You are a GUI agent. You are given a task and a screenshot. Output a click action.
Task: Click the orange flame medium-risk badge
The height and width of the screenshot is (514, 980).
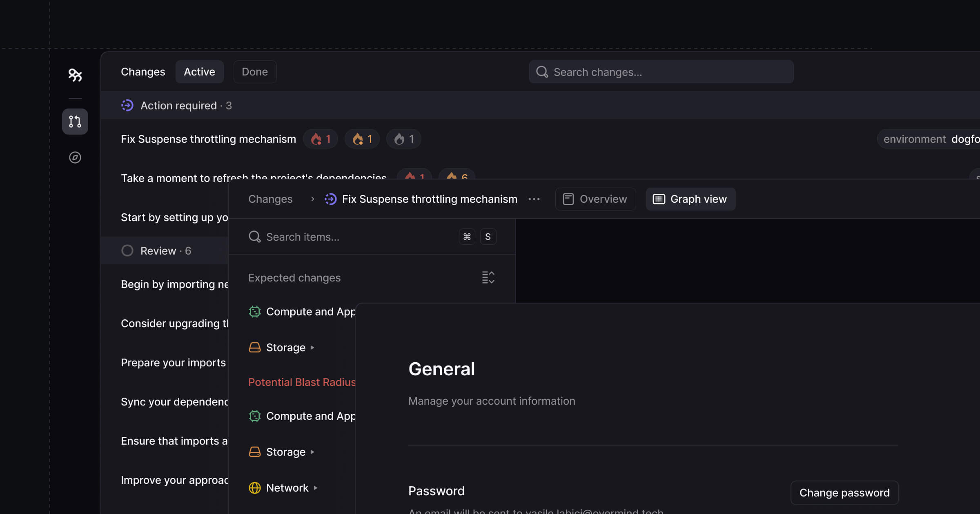(362, 139)
